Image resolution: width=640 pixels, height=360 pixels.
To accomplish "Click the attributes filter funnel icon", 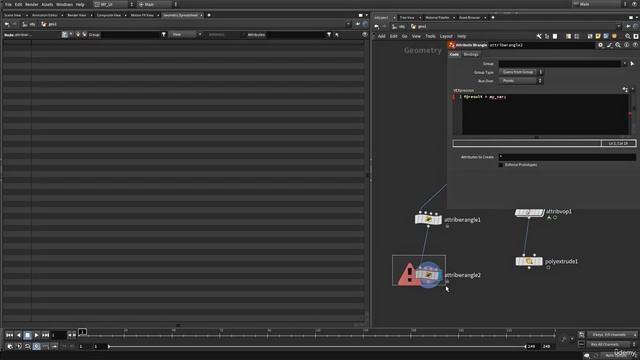I will click(x=329, y=35).
